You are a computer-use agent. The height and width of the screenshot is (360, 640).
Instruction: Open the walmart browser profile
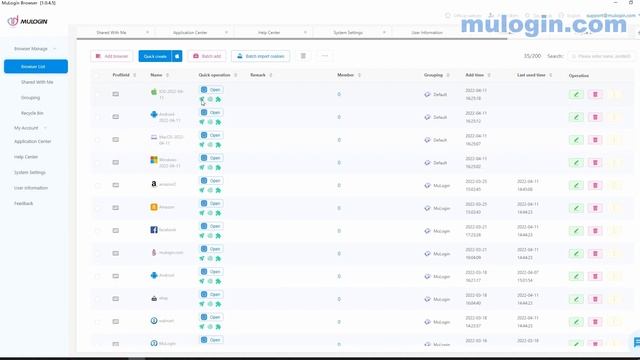211,317
